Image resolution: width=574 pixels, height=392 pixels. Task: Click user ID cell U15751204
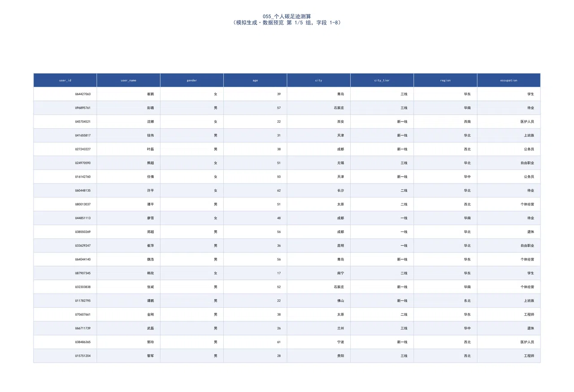tap(65, 356)
